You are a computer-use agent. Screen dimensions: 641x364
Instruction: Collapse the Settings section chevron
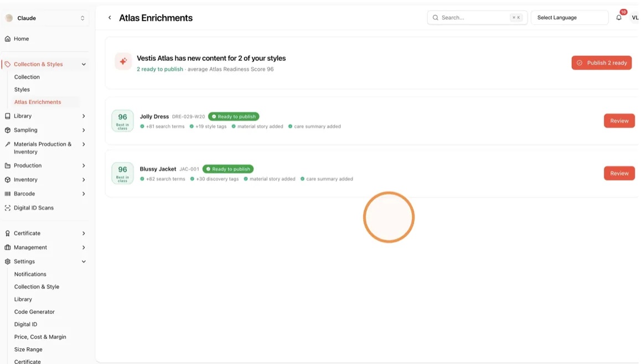coord(84,262)
